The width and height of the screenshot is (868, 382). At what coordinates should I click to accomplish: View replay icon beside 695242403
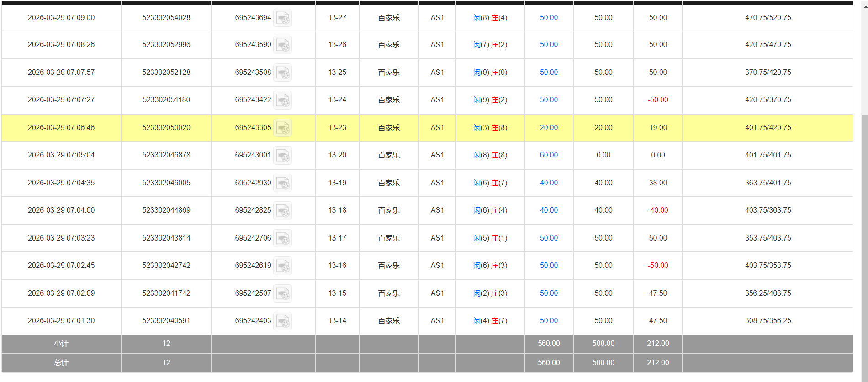pos(282,321)
